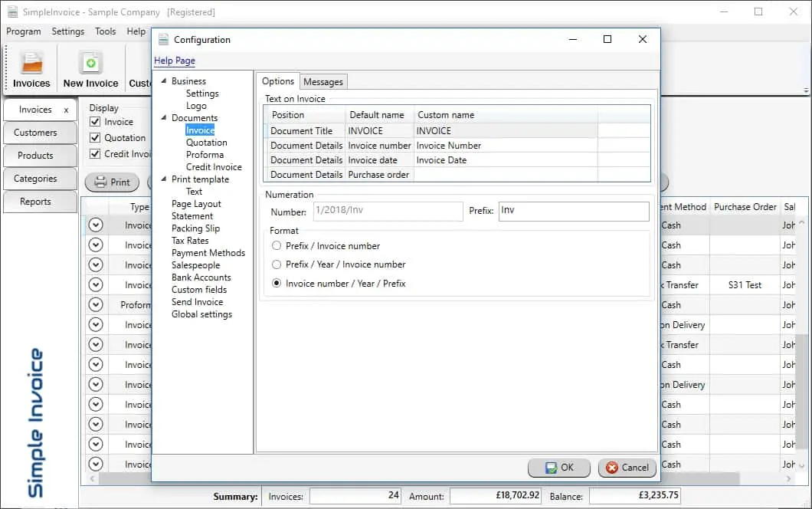
Task: Select Credit Invoice in configuration tree
Action: (214, 167)
